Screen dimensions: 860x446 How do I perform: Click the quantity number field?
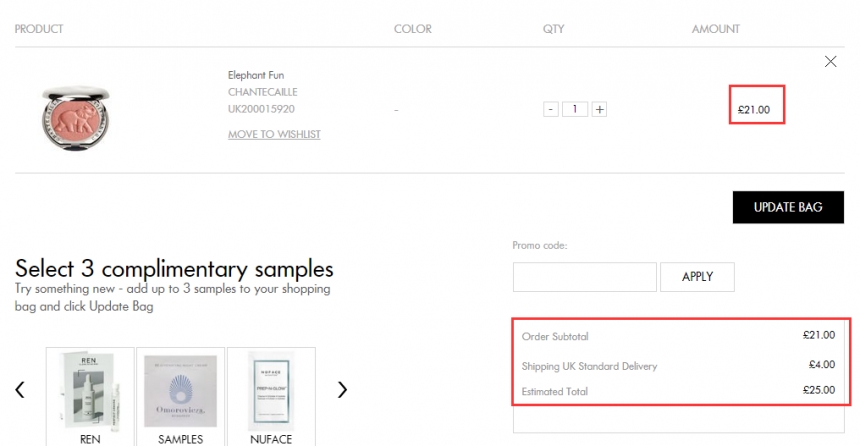575,109
